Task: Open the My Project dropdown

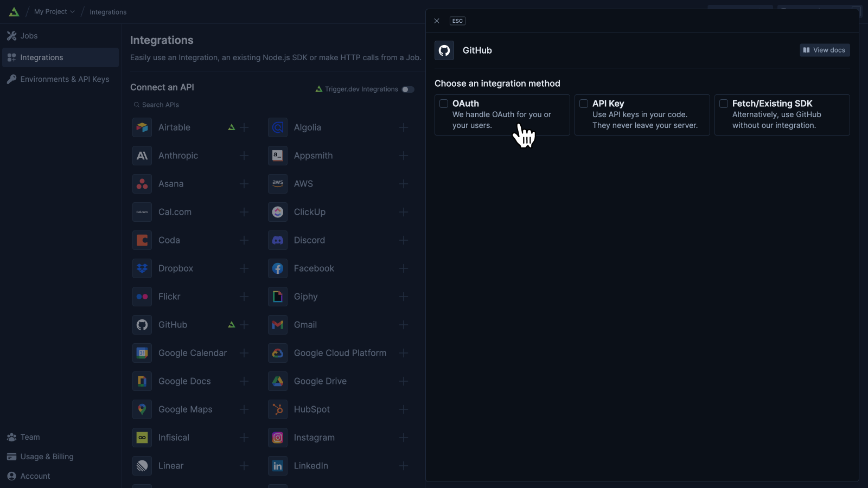Action: (54, 11)
